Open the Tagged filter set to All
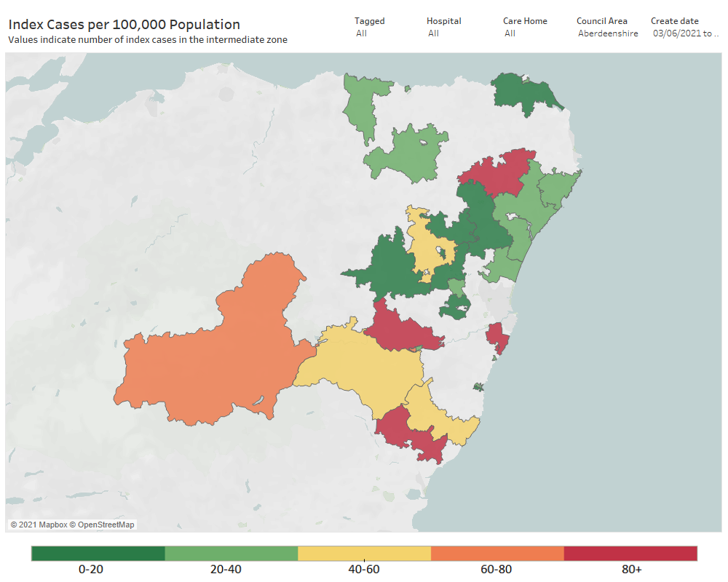The image size is (728, 582). click(x=370, y=27)
